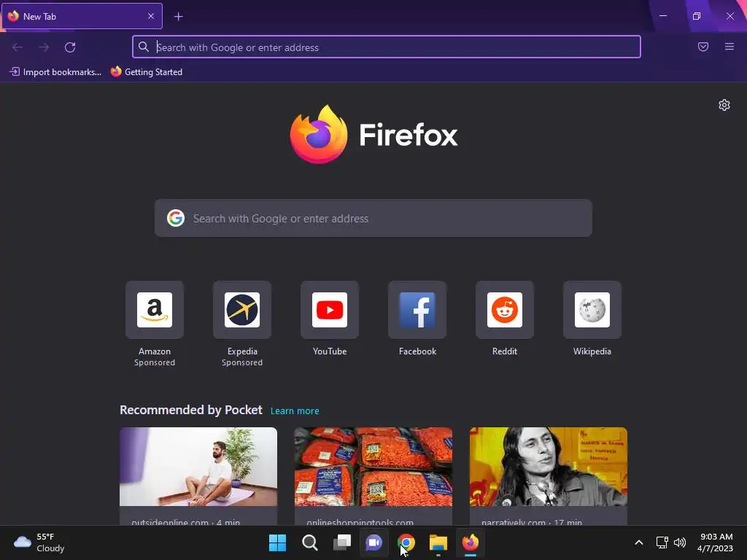Click the page's central Google search box

coord(373,218)
